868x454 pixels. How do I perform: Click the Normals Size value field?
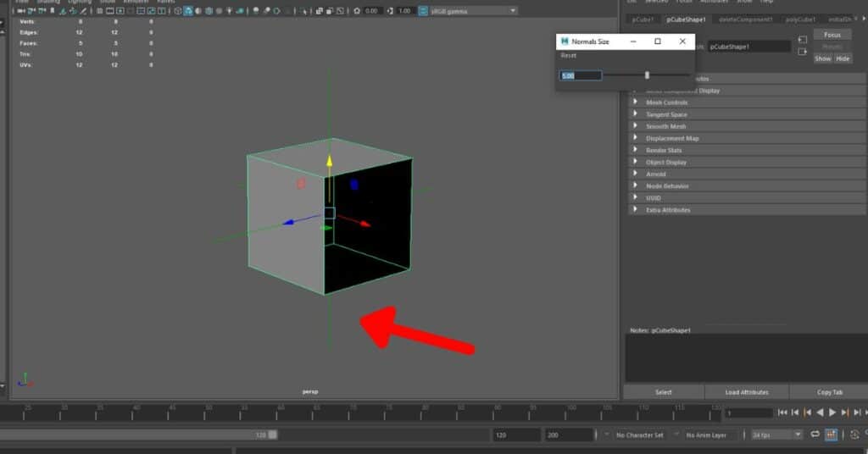[x=581, y=75]
